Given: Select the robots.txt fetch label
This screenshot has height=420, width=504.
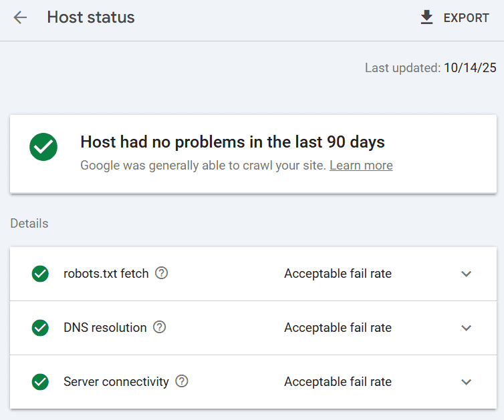Looking at the screenshot, I should pos(106,273).
